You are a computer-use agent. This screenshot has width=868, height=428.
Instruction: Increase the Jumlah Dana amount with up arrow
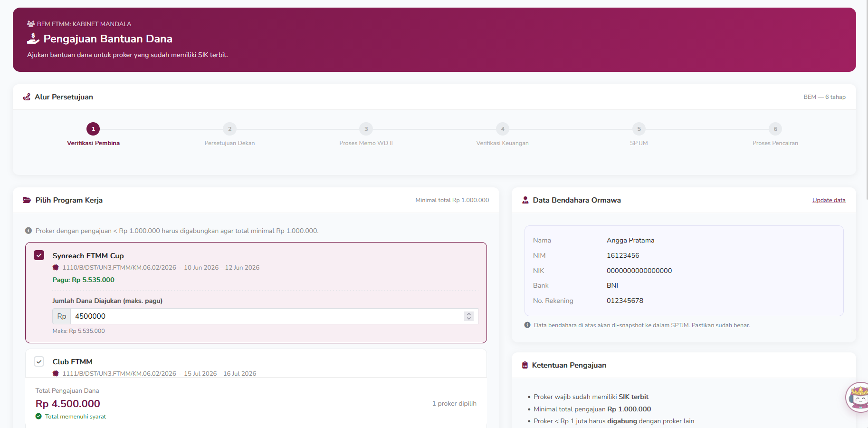(469, 314)
